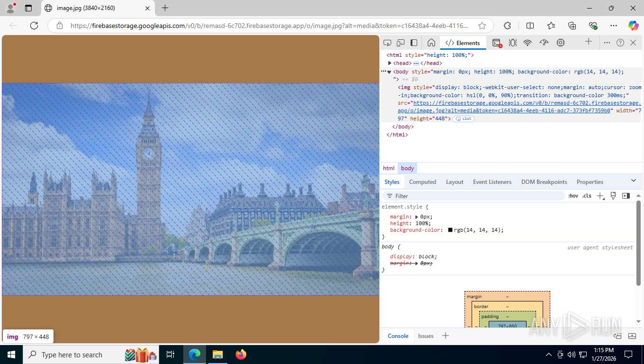Click the drawer dock toggle icon
The width and height of the screenshot is (644, 364).
click(x=617, y=336)
